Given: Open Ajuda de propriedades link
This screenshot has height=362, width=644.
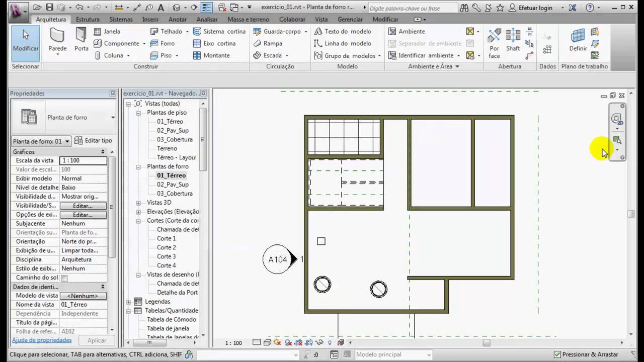Looking at the screenshot, I should tap(42, 340).
